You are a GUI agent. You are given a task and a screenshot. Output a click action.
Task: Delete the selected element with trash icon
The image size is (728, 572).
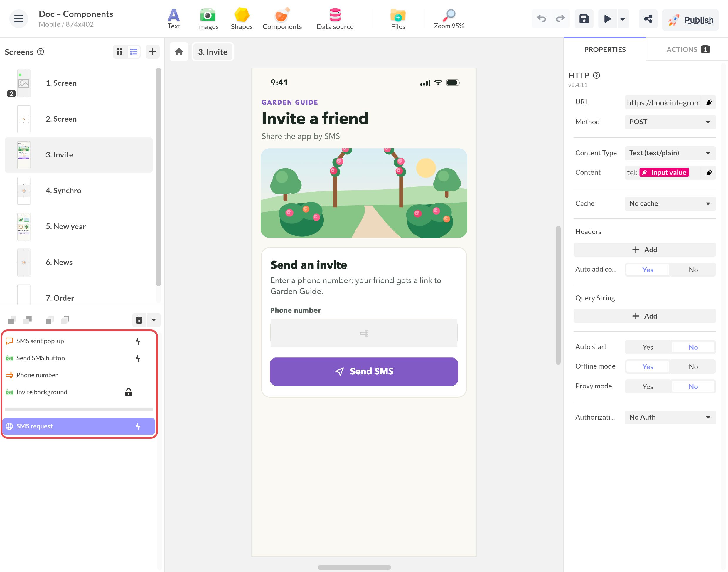click(139, 320)
